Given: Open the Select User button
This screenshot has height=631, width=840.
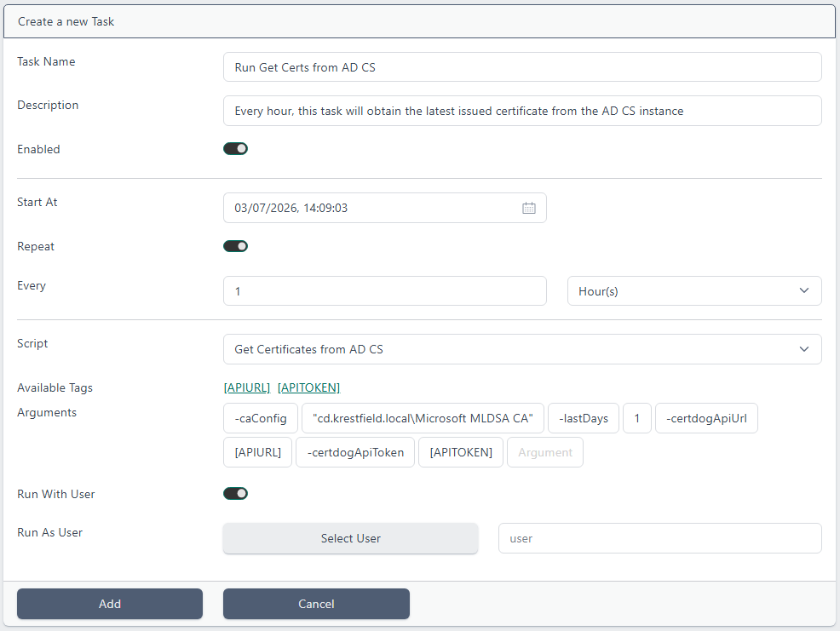Looking at the screenshot, I should [x=350, y=538].
